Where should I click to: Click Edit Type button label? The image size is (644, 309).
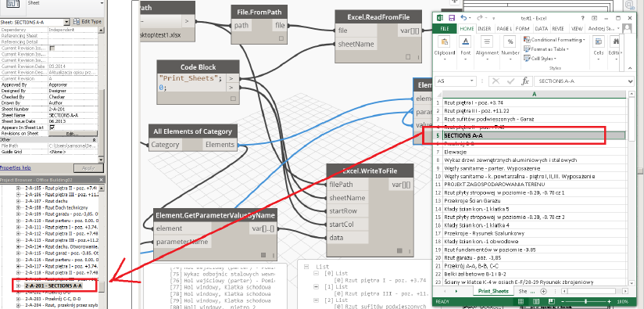point(91,22)
